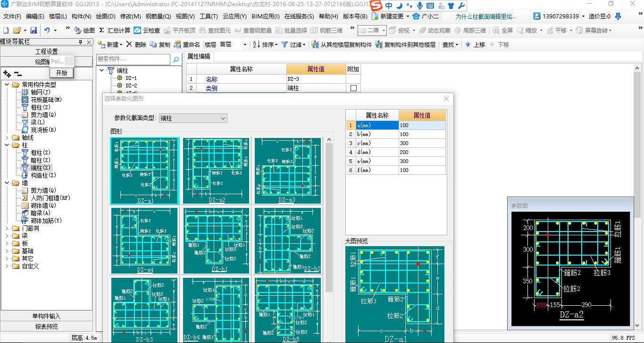
Task: Click the 工程设置 button
Action: tap(47, 51)
